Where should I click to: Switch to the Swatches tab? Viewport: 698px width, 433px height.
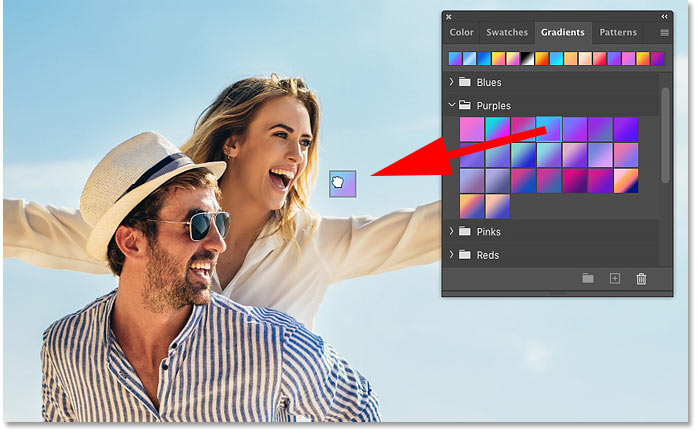click(507, 32)
